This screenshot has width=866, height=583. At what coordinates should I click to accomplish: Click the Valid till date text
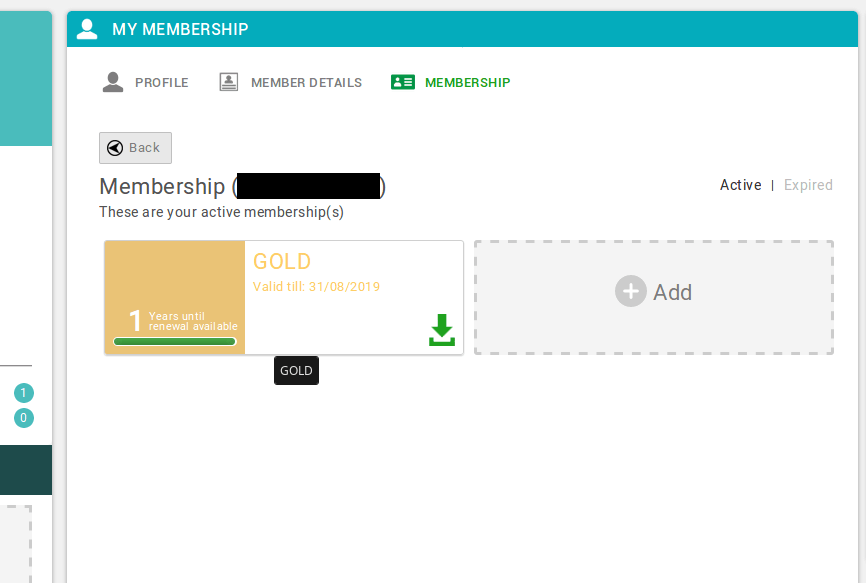coord(316,287)
